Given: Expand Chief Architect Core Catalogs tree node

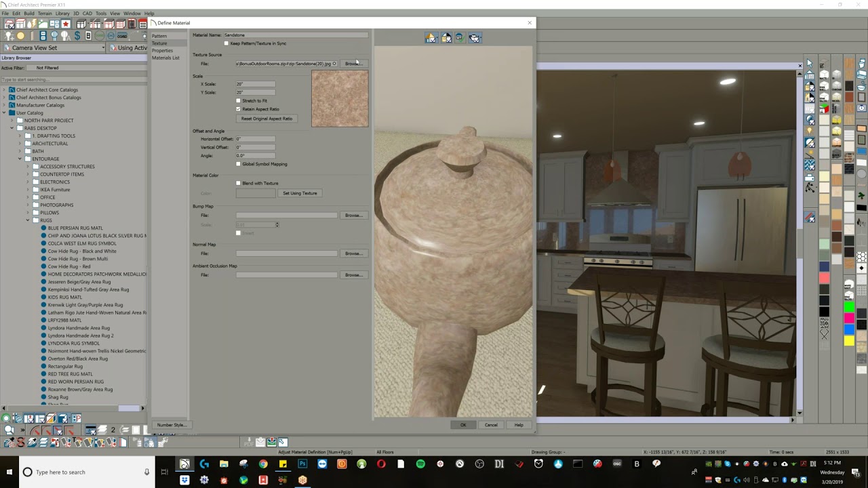Looking at the screenshot, I should click(x=4, y=89).
